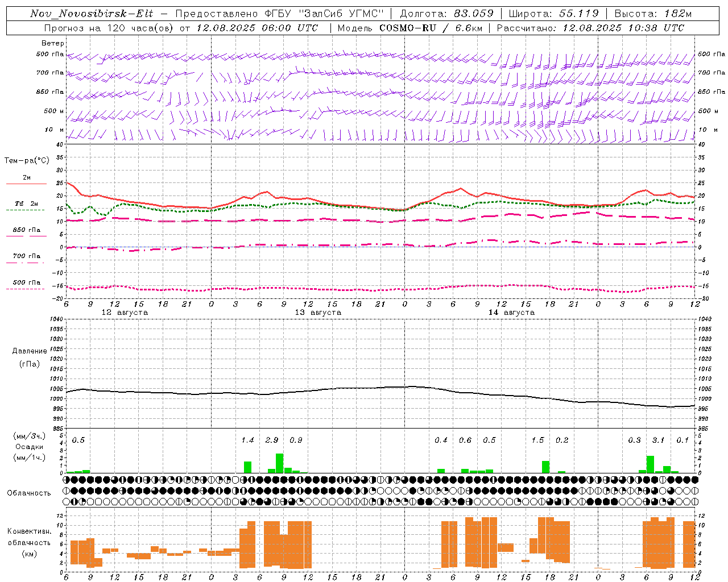Click the solid red 2м temperature legend line
Image resolution: width=728 pixels, height=582 pixels.
click(26, 184)
